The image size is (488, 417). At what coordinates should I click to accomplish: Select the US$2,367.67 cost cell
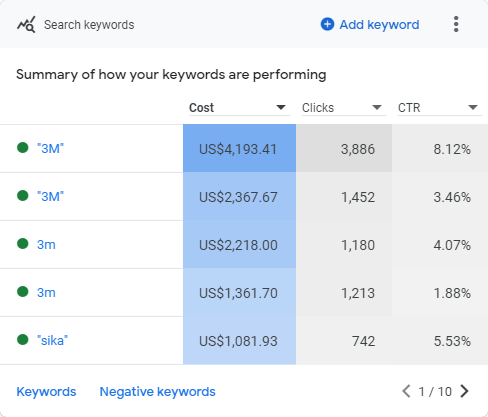coord(239,196)
